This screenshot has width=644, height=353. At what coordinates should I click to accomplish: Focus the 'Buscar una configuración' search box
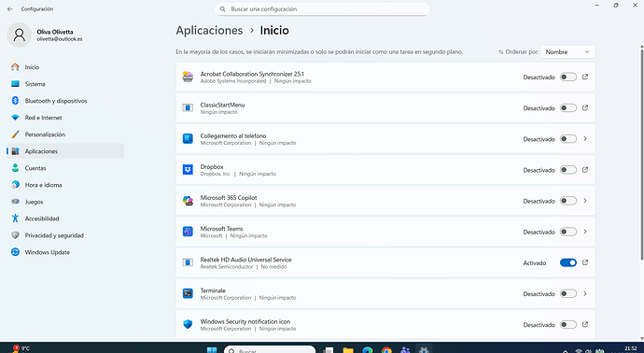click(x=322, y=9)
